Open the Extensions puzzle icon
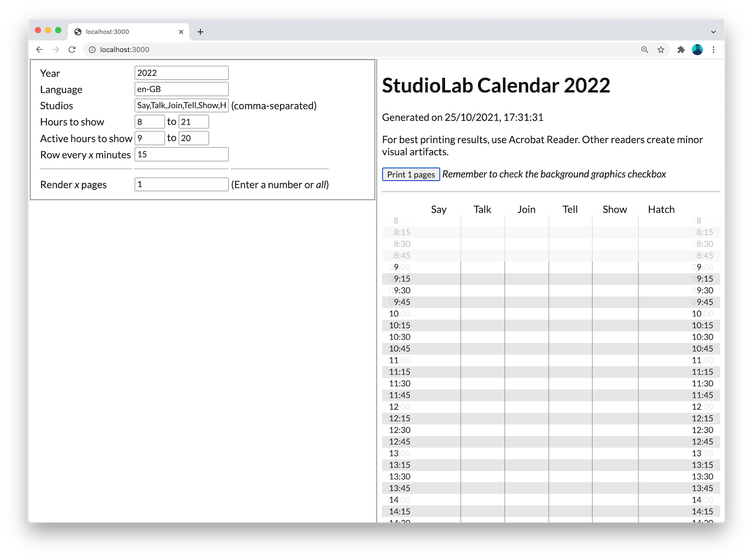This screenshot has height=560, width=753. pos(681,50)
